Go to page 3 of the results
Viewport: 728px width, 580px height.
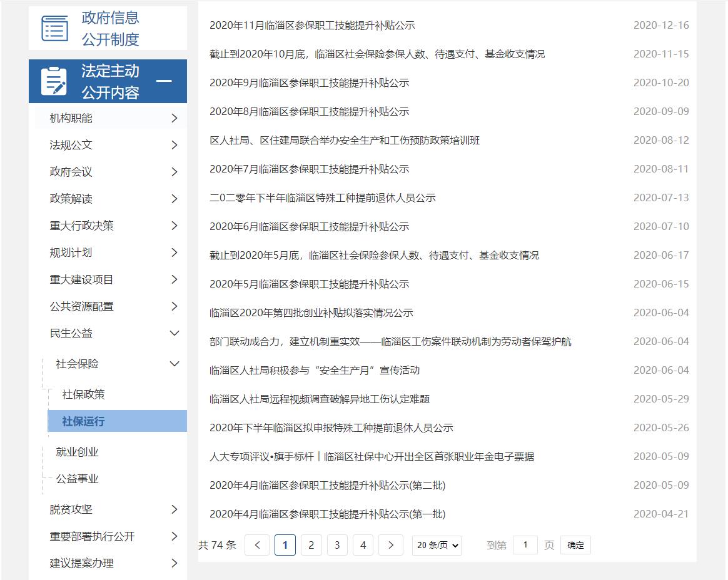[337, 544]
